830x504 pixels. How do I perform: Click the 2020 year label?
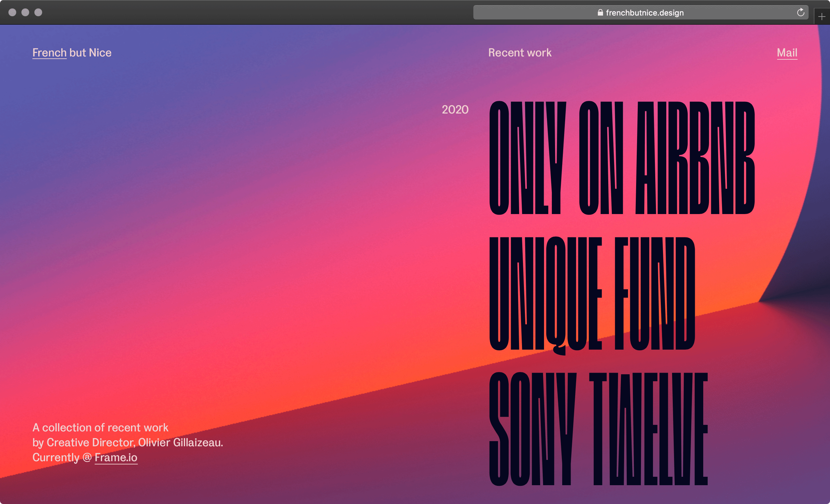click(x=455, y=110)
